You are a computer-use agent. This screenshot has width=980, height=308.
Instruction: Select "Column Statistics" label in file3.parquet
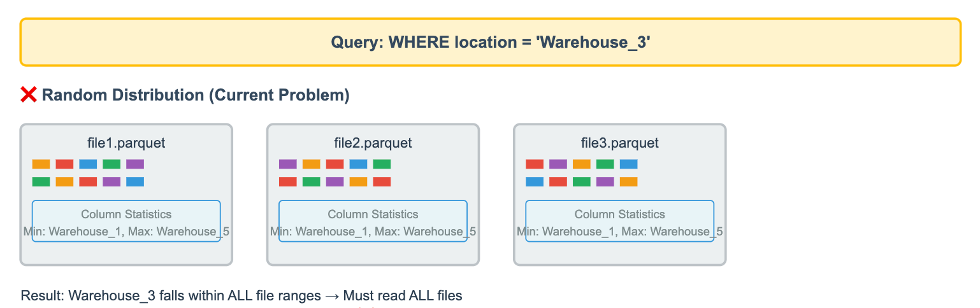pos(619,214)
